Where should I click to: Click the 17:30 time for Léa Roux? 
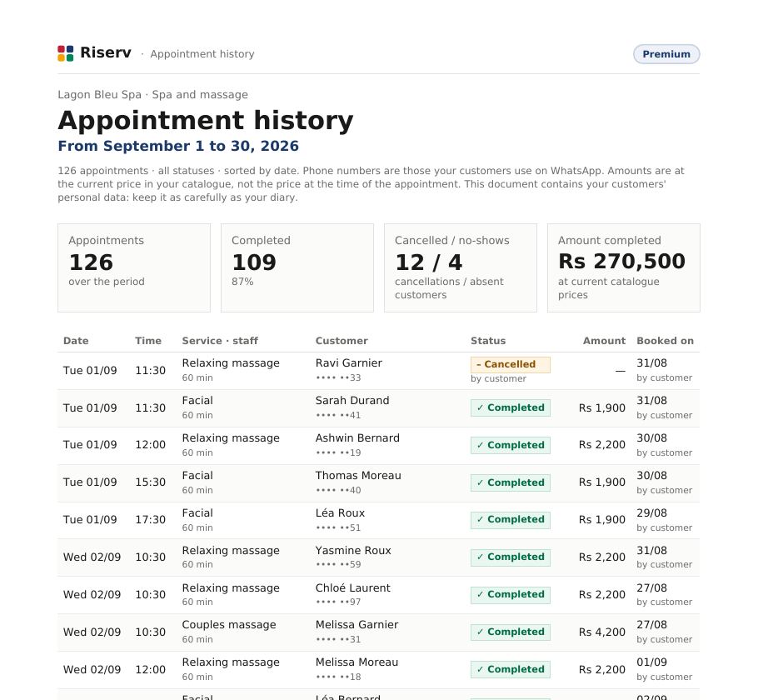click(150, 519)
